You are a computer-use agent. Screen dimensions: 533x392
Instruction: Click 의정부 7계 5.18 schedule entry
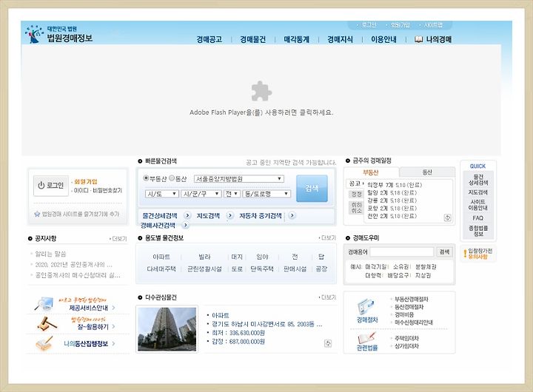(395, 185)
